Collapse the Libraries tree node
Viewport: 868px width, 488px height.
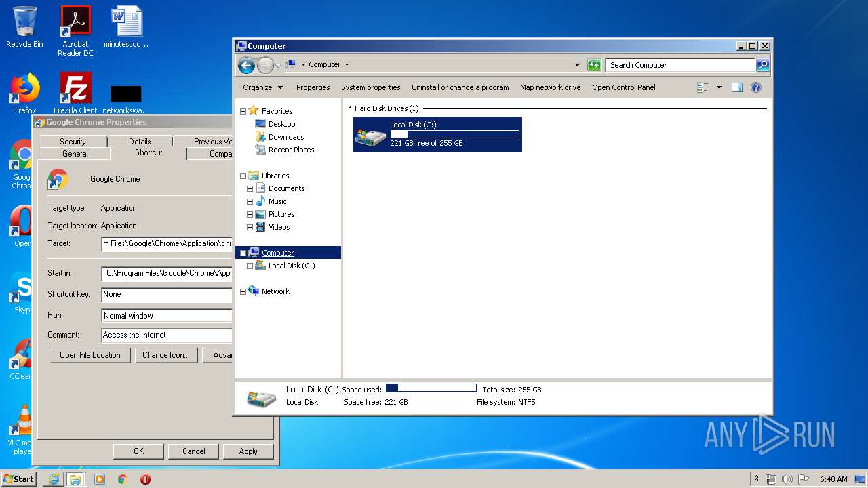click(243, 176)
